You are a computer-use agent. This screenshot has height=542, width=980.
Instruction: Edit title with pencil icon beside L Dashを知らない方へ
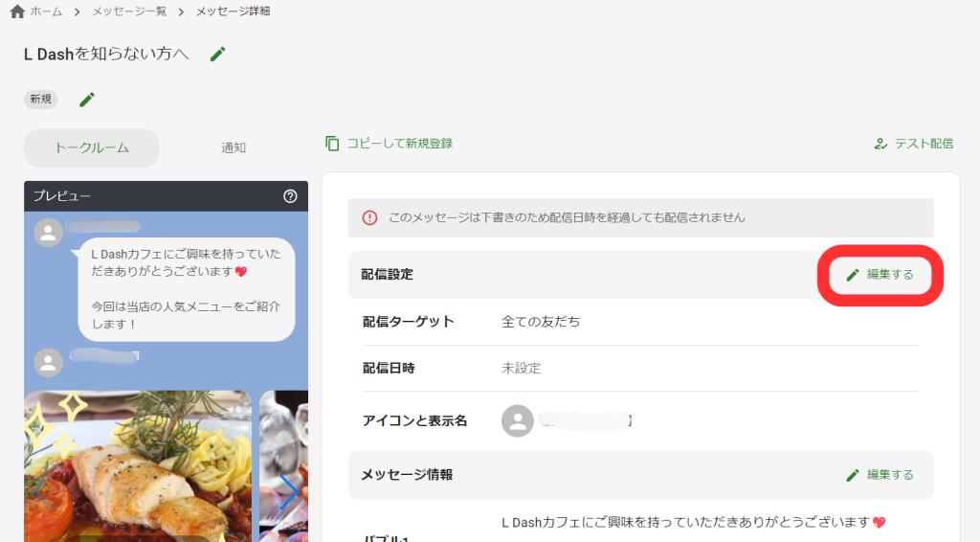[217, 55]
